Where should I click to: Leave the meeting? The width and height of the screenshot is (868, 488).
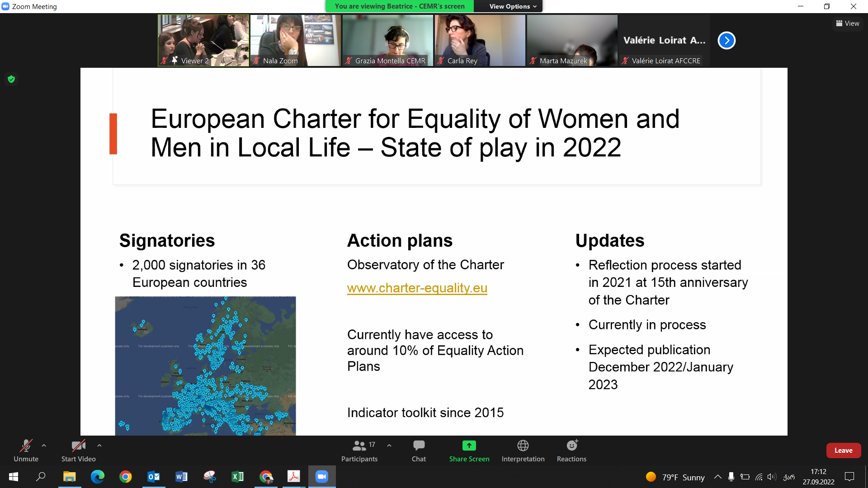point(843,450)
